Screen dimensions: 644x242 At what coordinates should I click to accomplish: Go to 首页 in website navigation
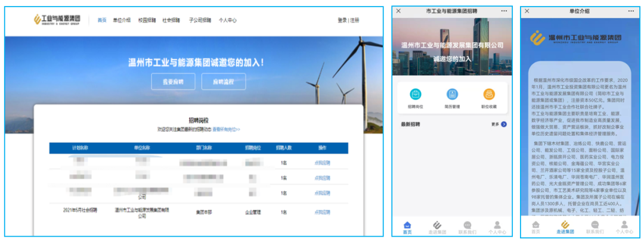(102, 20)
